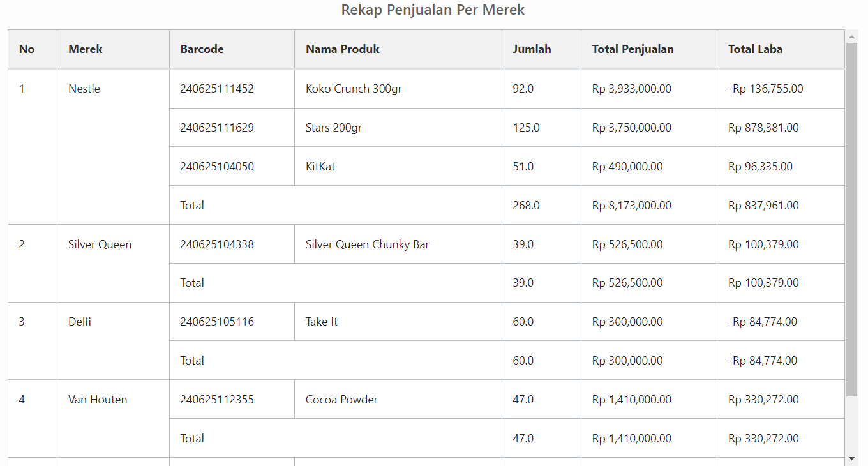Select the Koko Crunch 300gr product cell
The image size is (868, 466).
[354, 89]
